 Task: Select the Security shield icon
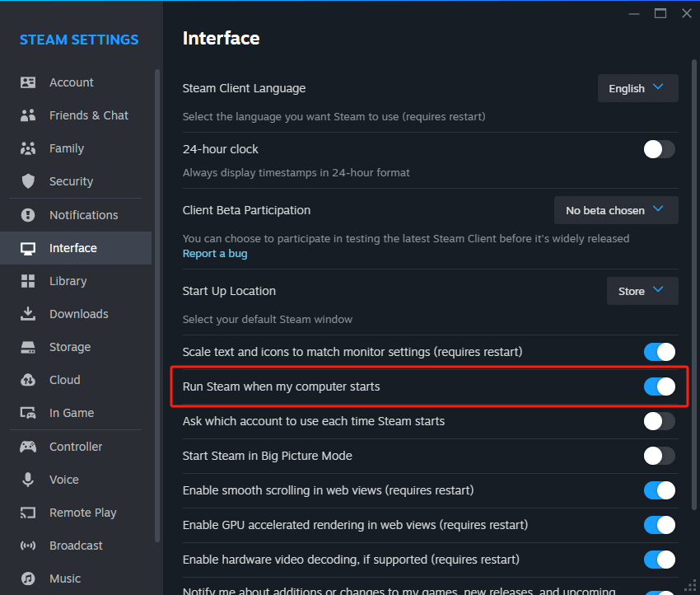pos(28,181)
